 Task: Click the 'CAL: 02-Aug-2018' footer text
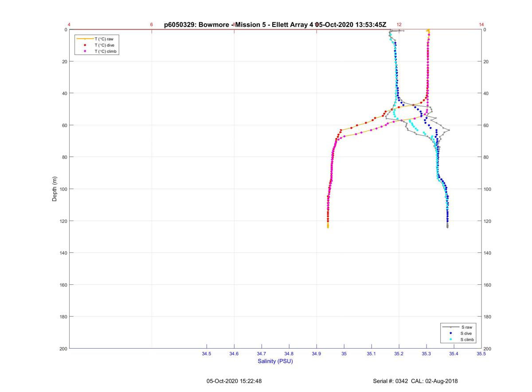pos(435,381)
